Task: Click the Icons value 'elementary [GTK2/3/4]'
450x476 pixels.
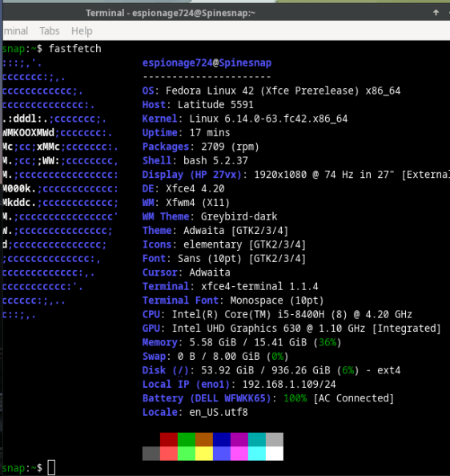Action: 245,244
